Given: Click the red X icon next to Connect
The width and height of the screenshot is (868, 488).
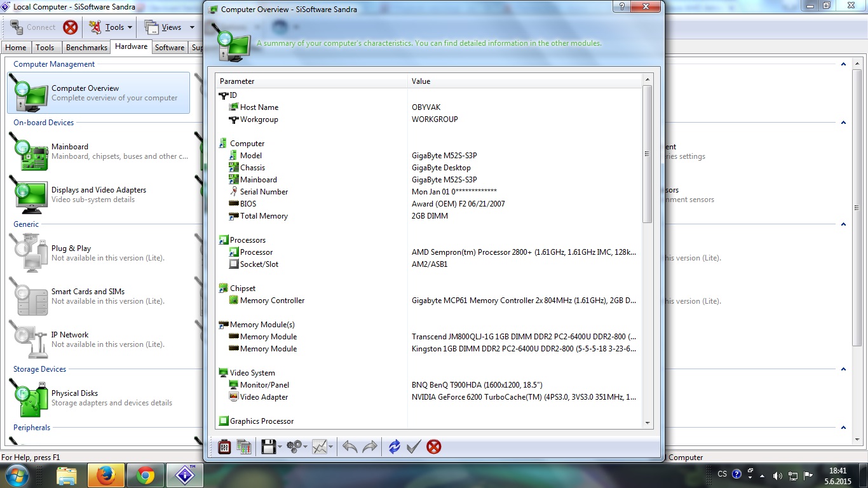Looking at the screenshot, I should pyautogui.click(x=71, y=27).
